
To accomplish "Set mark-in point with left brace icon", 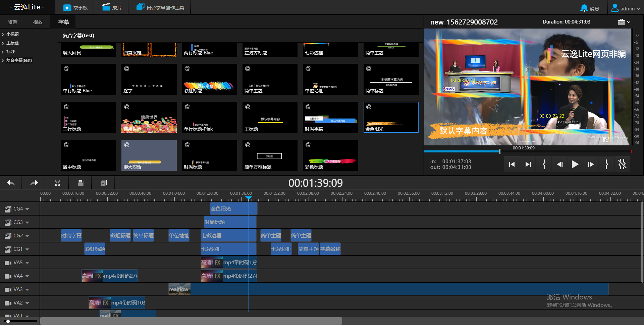I will 544,164.
